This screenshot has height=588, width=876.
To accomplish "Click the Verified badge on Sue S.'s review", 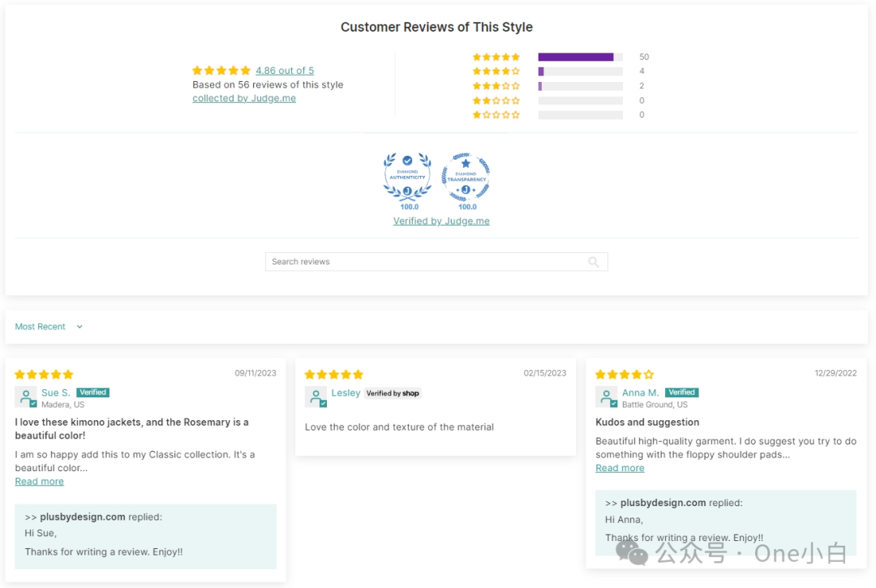I will (92, 392).
